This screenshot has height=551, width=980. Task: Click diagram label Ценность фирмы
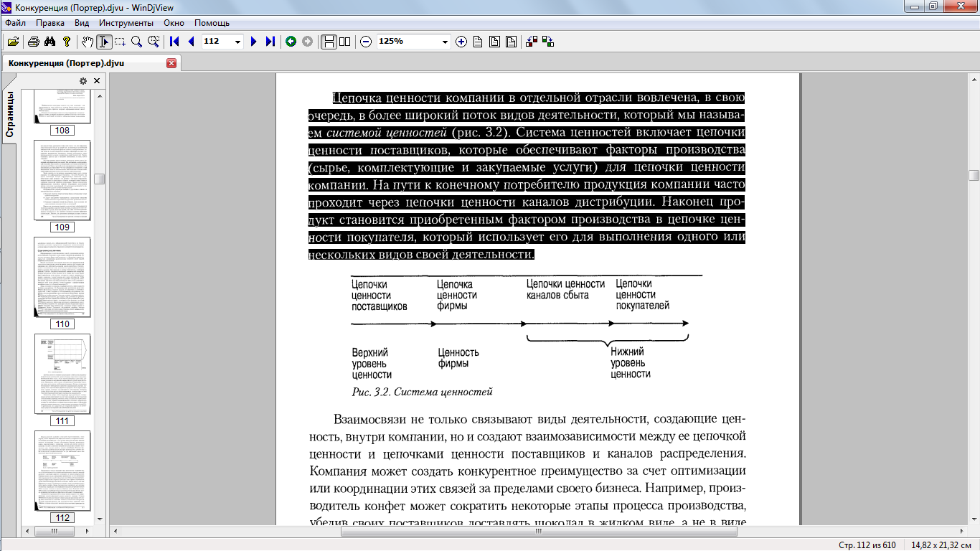click(x=458, y=358)
